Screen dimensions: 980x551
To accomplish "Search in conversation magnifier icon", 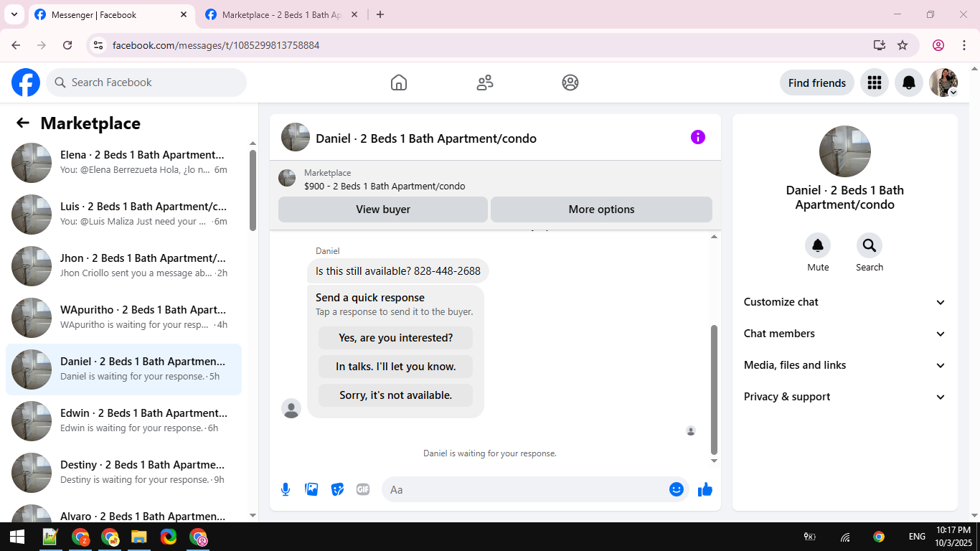I will tap(870, 246).
